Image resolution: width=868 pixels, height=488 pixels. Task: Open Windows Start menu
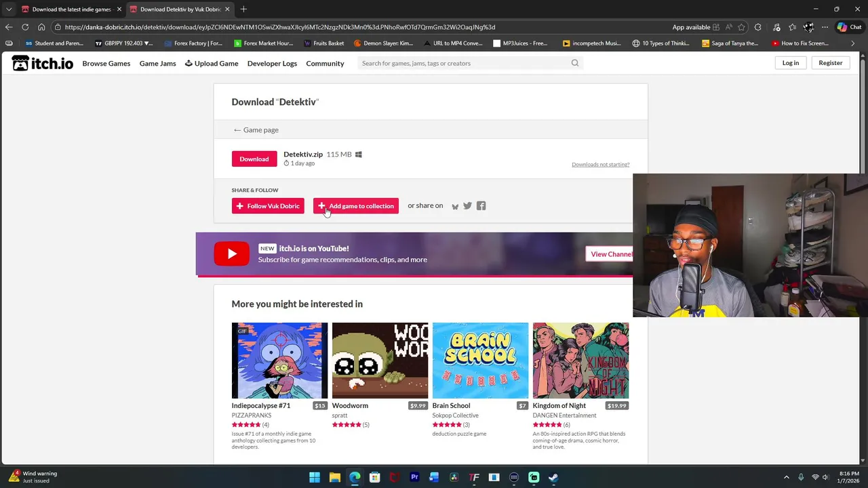[x=315, y=477]
